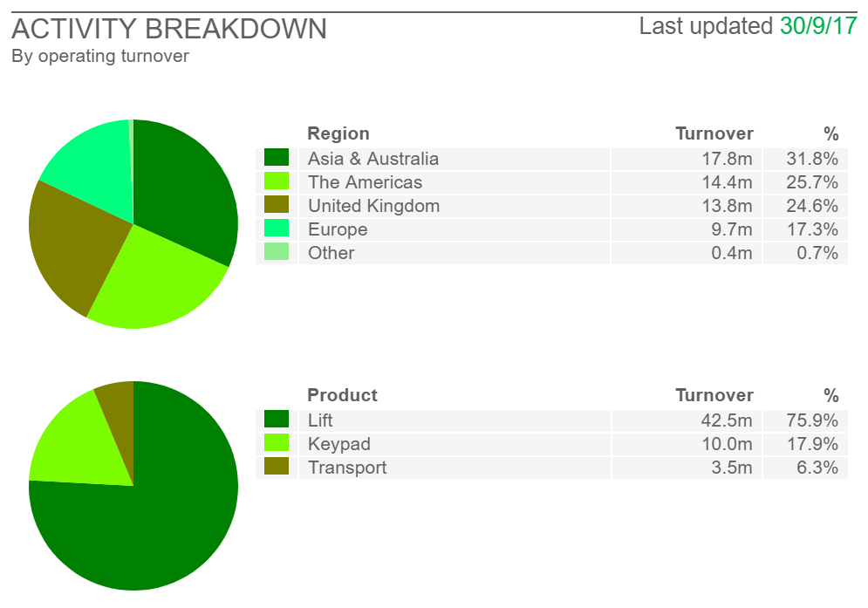Click the United Kingdom olive legend swatch
Image resolution: width=868 pixels, height=608 pixels.
277,204
